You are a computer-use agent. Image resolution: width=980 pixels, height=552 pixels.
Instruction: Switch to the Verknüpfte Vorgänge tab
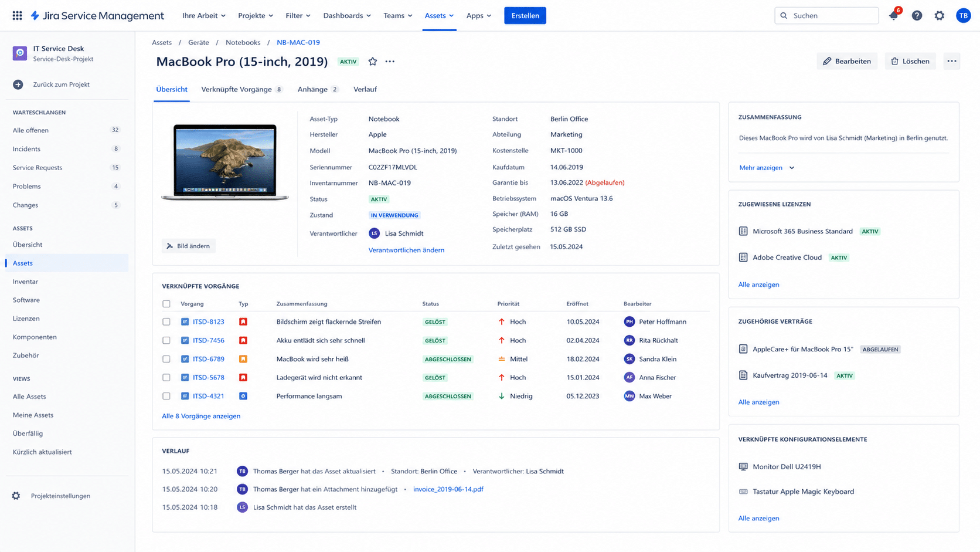point(241,89)
